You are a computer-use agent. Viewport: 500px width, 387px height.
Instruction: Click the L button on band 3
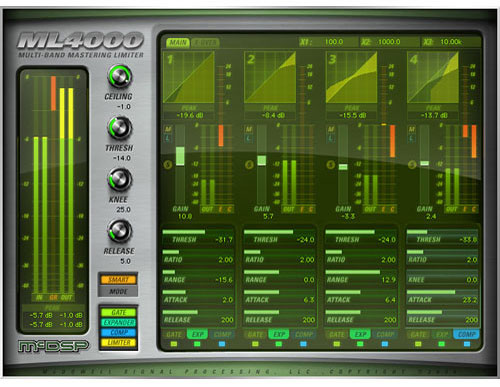pyautogui.click(x=330, y=138)
